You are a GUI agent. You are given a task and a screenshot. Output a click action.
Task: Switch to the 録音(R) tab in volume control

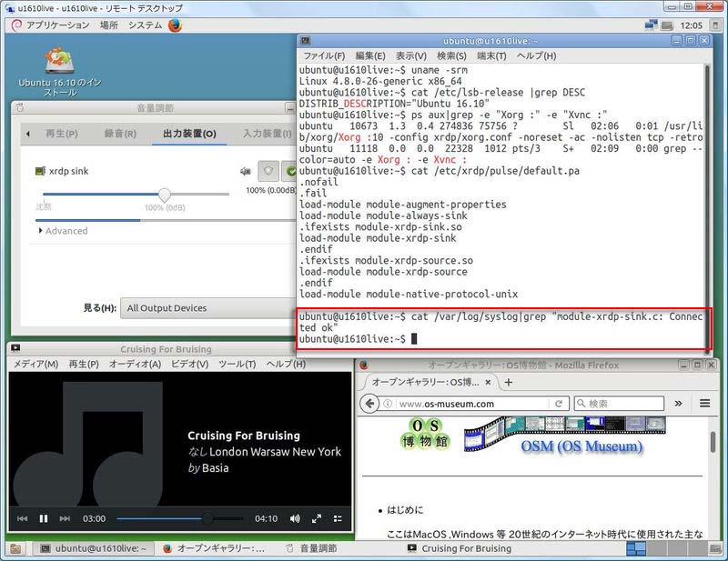tap(120, 134)
